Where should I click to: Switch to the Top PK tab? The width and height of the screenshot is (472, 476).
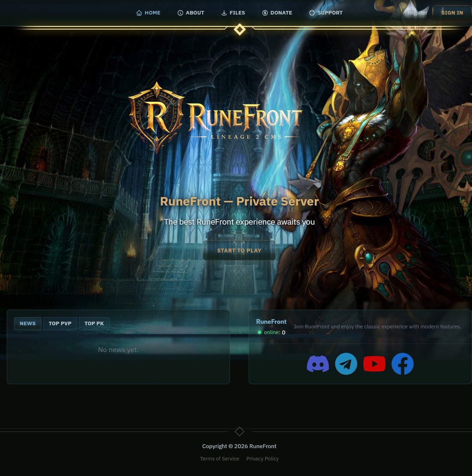click(x=94, y=323)
